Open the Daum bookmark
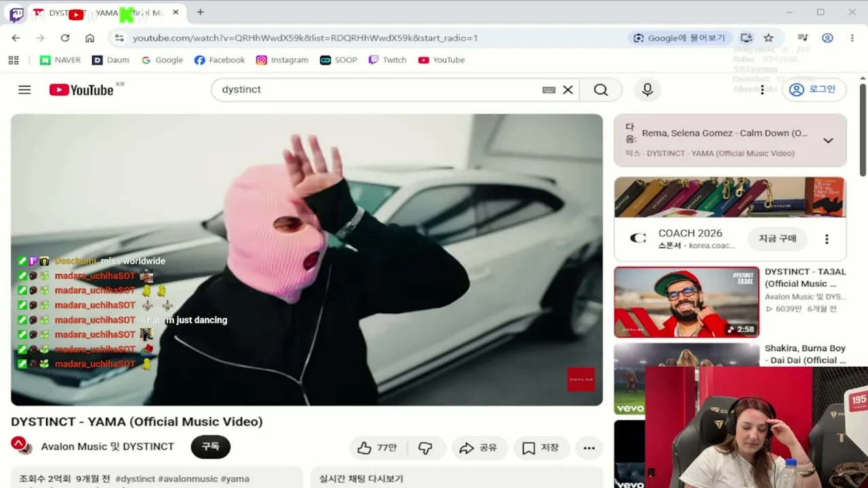868x488 pixels. coord(111,60)
